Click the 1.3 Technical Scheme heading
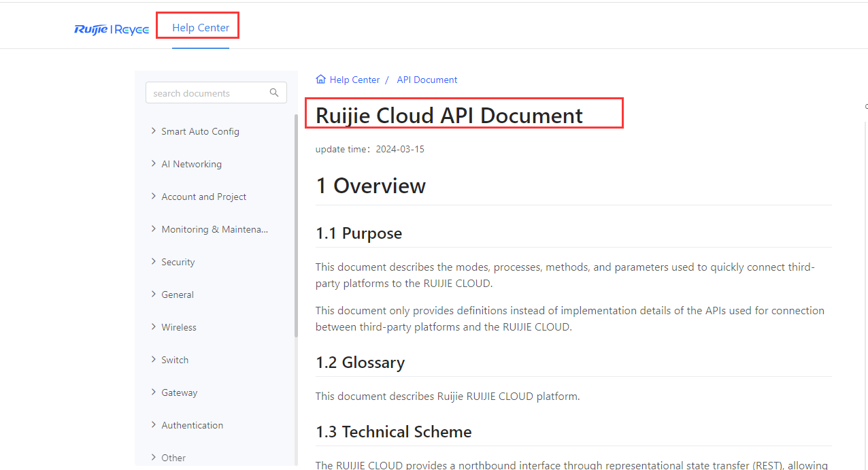The height and width of the screenshot is (470, 868). coord(393,432)
